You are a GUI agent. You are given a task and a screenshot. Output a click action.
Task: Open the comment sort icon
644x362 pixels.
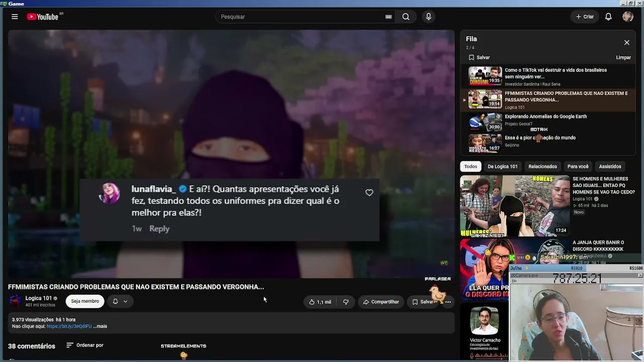(70, 345)
